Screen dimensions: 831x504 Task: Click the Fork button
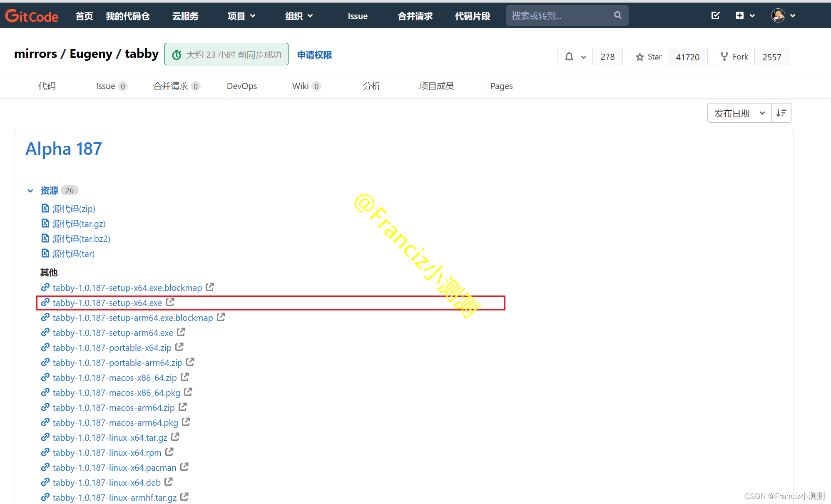coord(734,57)
